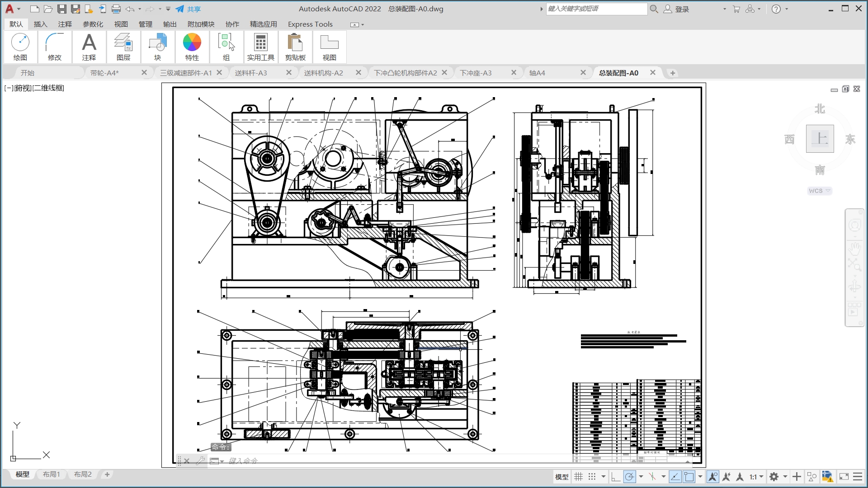Toggle polar tracking in status bar
The height and width of the screenshot is (488, 868).
[629, 477]
